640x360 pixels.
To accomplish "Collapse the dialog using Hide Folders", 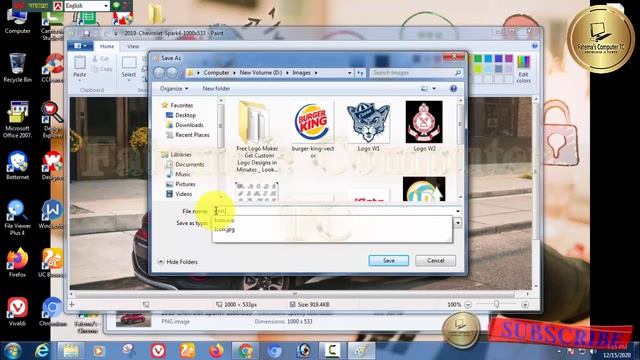I will [178, 262].
